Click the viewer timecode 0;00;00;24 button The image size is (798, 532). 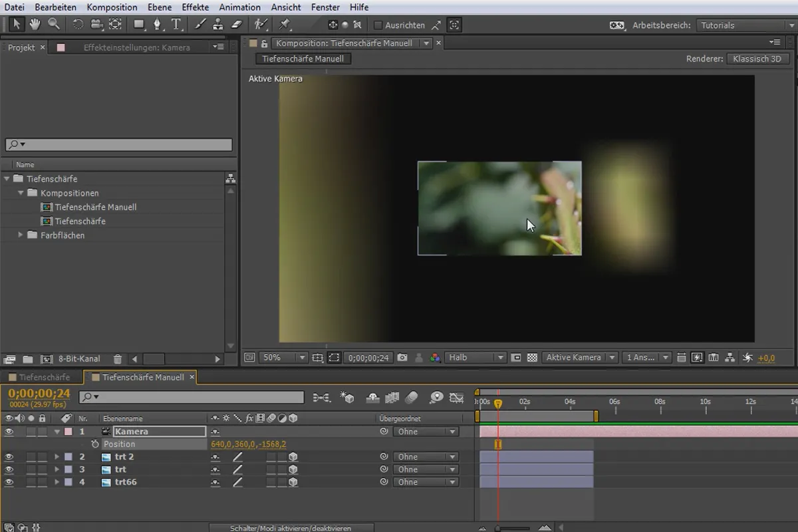(x=368, y=358)
